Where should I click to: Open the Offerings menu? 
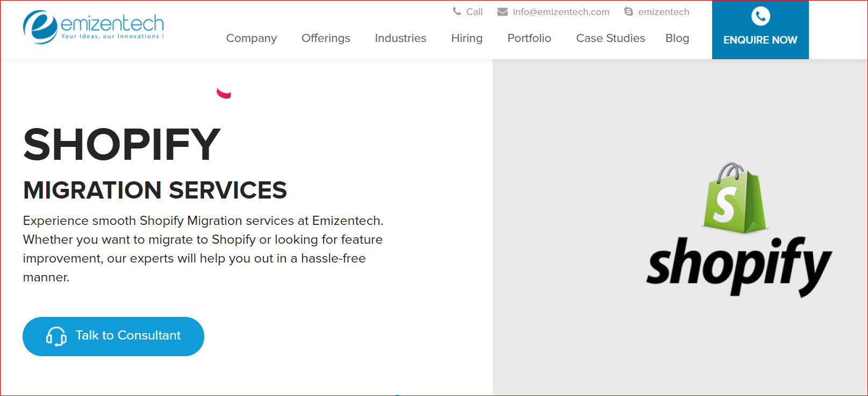point(326,38)
